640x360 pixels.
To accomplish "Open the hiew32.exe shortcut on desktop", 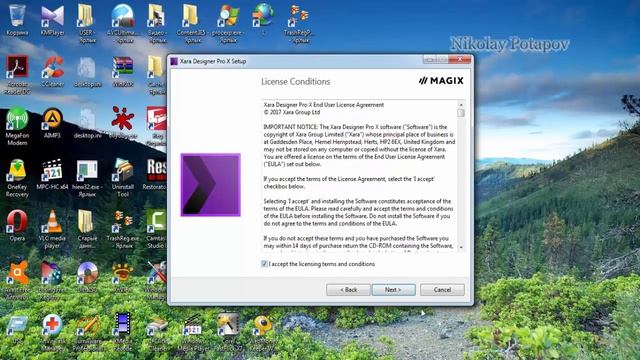I will click(87, 178).
